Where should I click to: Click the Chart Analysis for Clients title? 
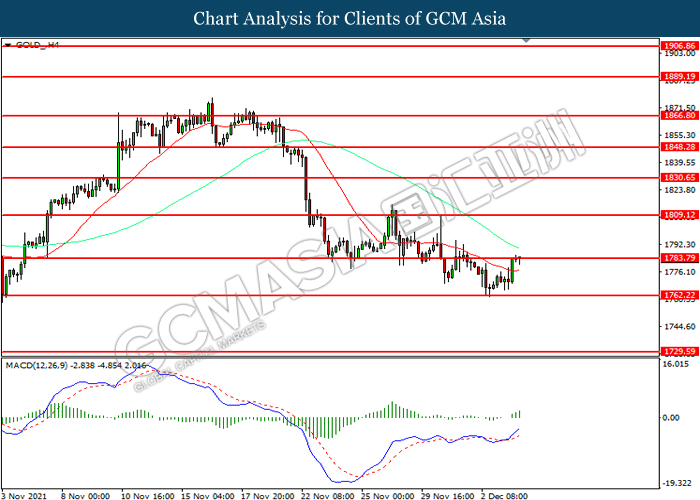coord(350,18)
